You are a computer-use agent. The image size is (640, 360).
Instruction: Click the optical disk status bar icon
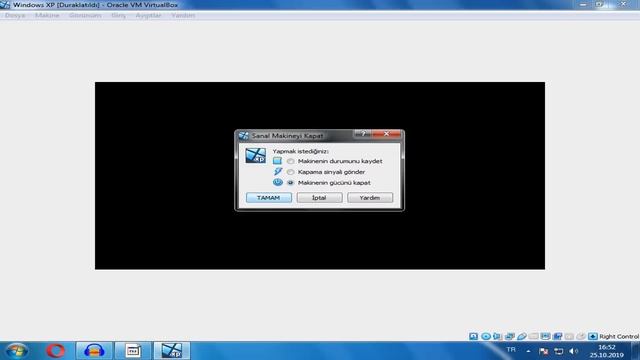point(486,336)
